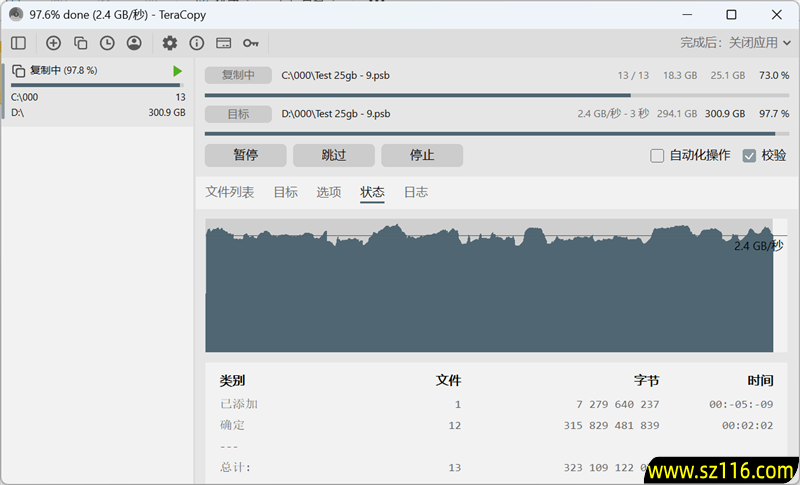Viewport: 800px width, 485px height.
Task: Switch to the 文件列表 tab
Action: coord(230,192)
